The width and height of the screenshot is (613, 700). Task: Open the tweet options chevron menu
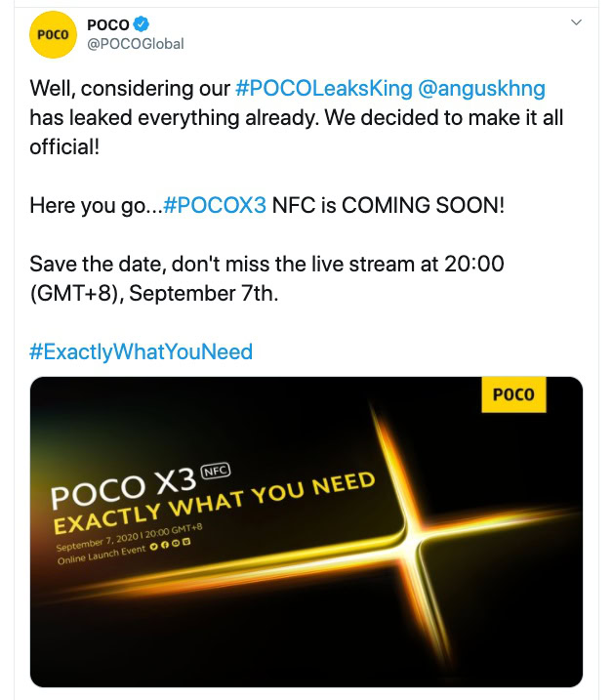click(576, 22)
